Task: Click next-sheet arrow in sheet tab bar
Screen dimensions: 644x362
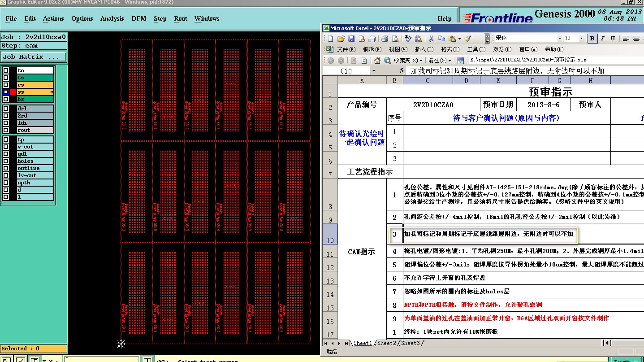Action: [339, 343]
